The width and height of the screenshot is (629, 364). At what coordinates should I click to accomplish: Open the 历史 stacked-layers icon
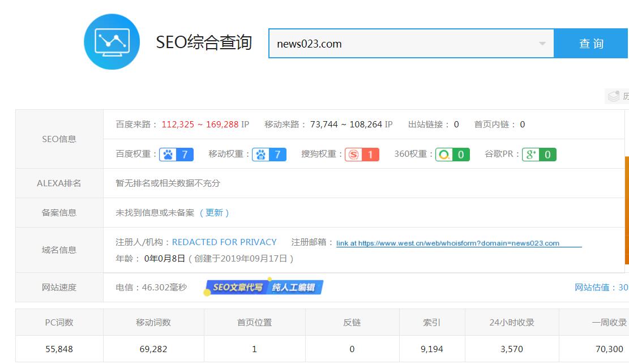point(613,96)
